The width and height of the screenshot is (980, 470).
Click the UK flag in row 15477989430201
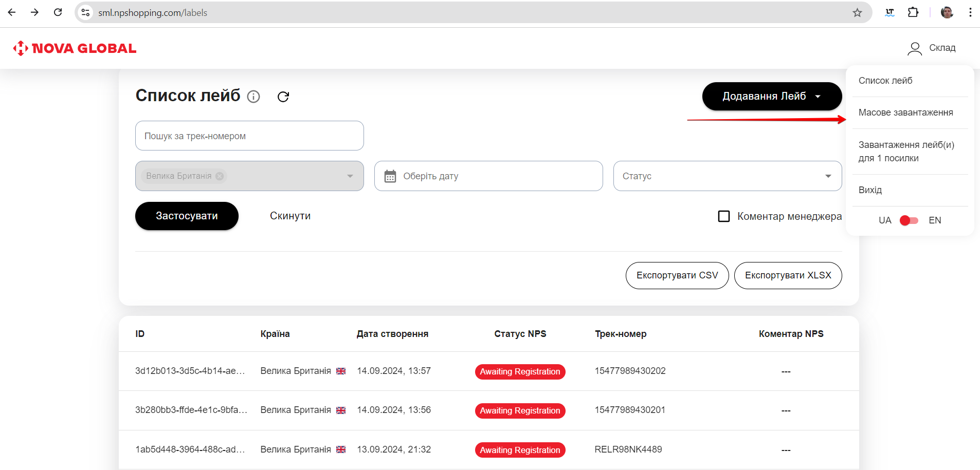(x=341, y=410)
